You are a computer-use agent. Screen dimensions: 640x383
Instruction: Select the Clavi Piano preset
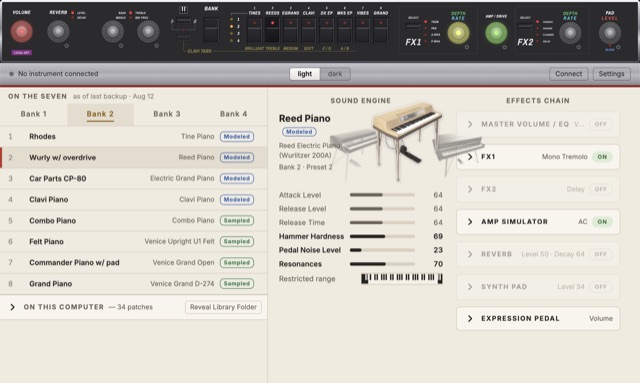click(133, 200)
